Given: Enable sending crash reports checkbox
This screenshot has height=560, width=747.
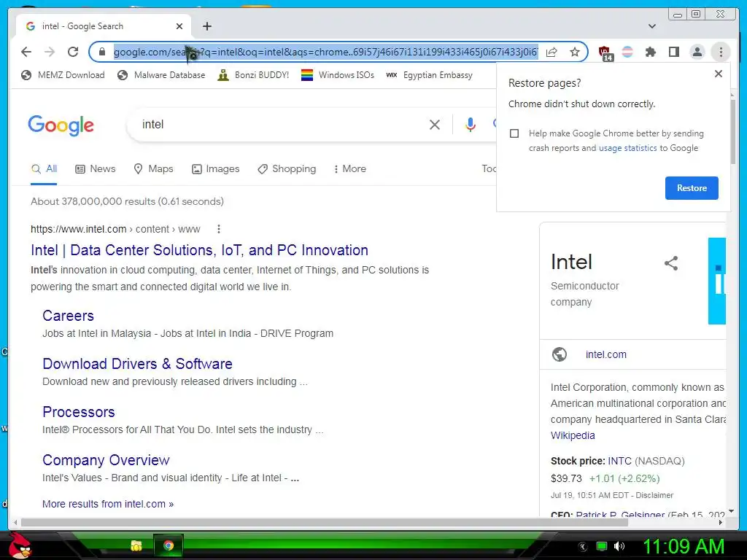Looking at the screenshot, I should [x=514, y=133].
